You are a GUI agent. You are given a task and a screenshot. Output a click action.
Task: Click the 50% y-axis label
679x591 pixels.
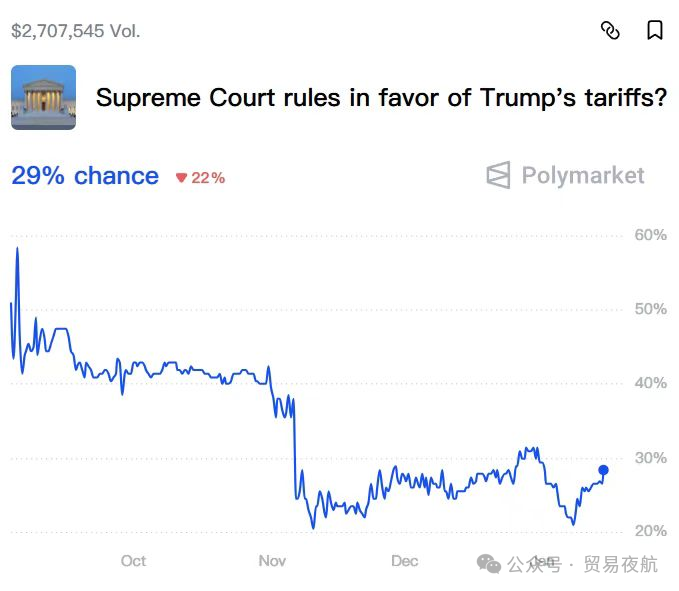click(x=650, y=309)
